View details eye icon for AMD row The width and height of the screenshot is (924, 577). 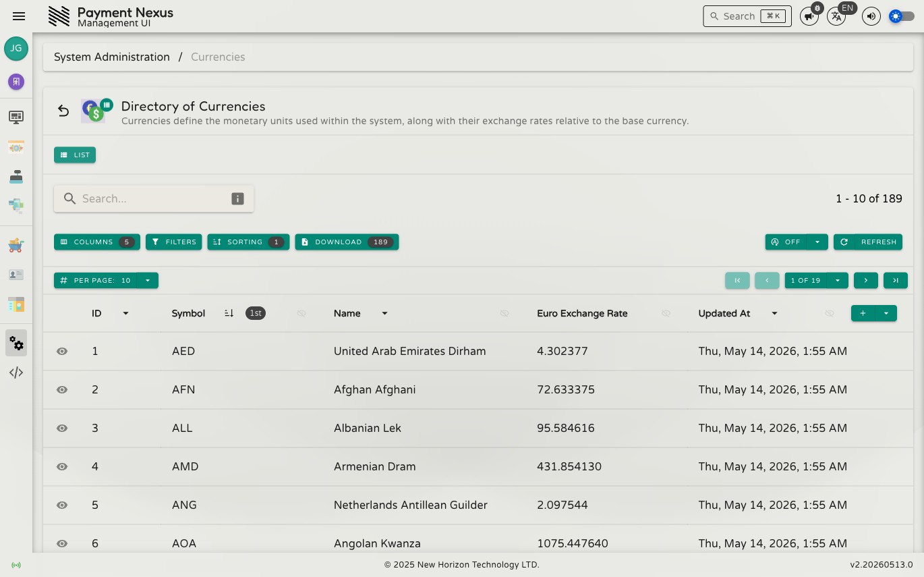(x=62, y=466)
